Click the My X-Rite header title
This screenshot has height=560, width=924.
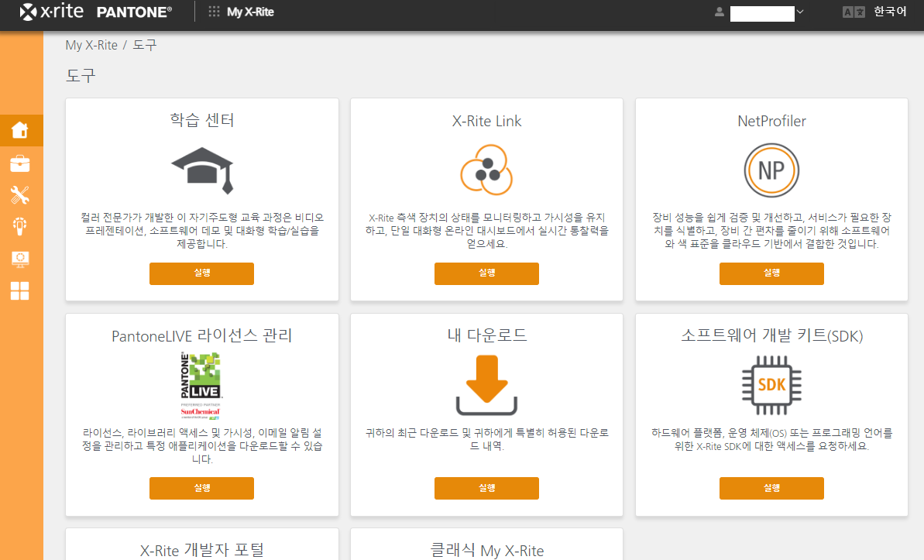[250, 12]
